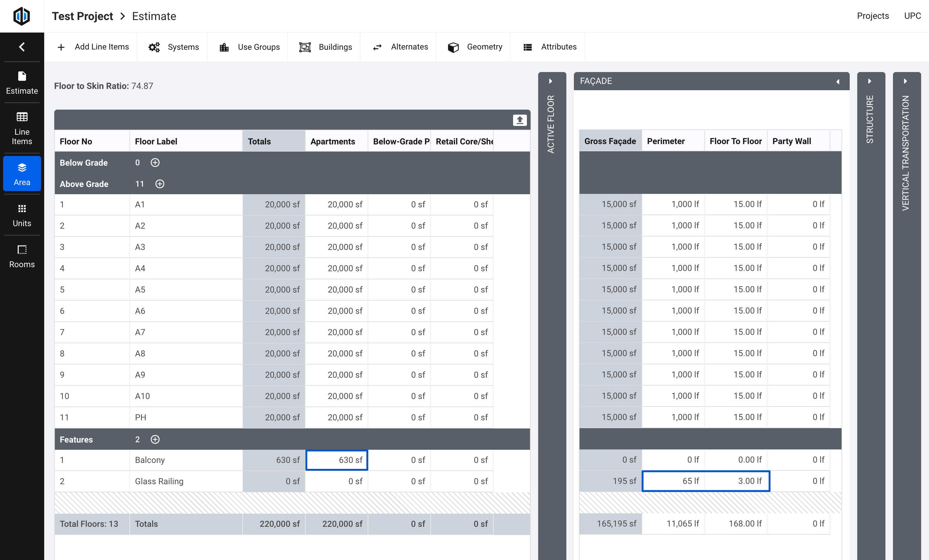Open the Units panel
929x560 pixels.
22,215
